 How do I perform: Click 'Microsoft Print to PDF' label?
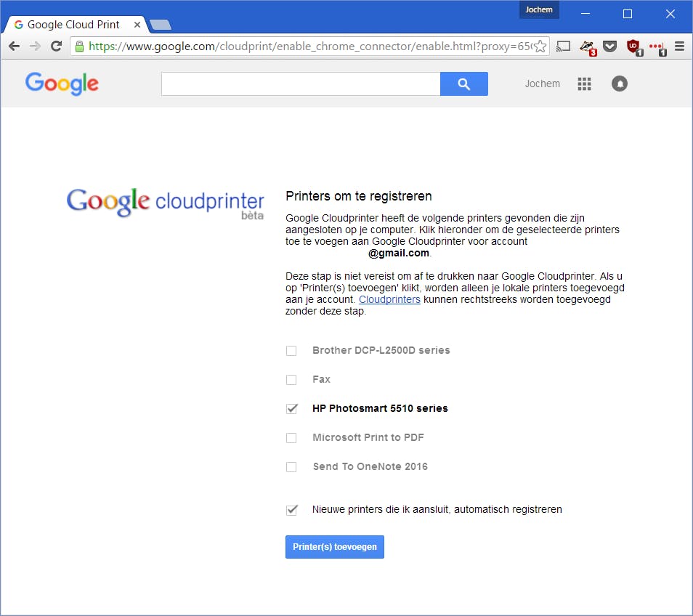(x=368, y=438)
